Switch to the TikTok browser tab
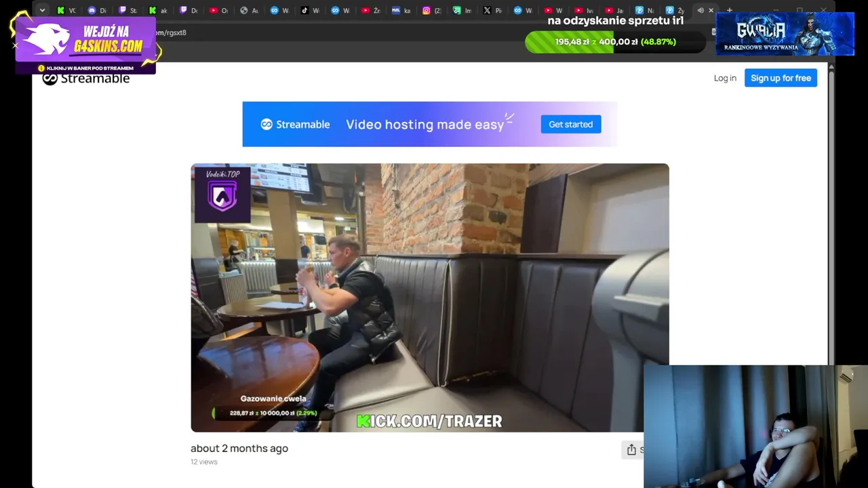The width and height of the screenshot is (868, 488). (310, 10)
